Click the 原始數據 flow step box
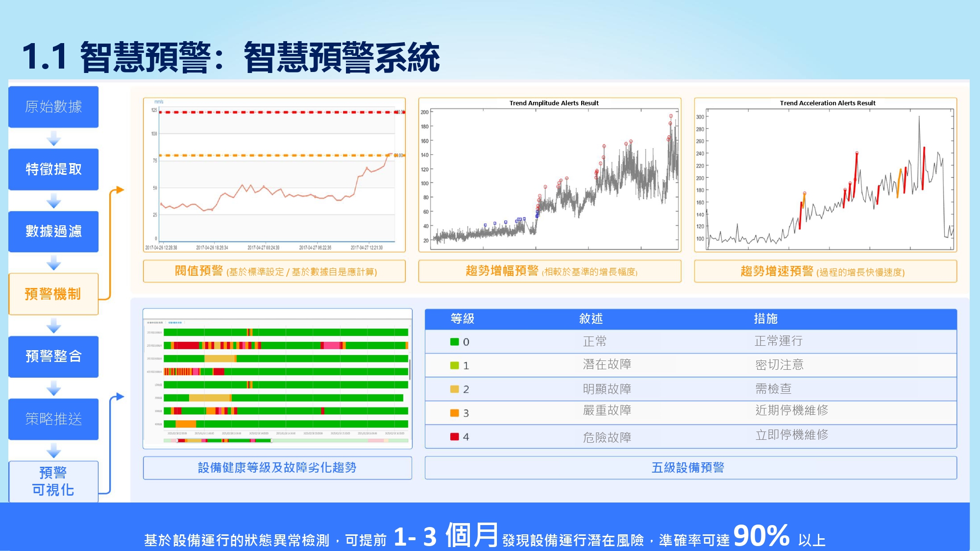The height and width of the screenshot is (551, 980). point(53,107)
